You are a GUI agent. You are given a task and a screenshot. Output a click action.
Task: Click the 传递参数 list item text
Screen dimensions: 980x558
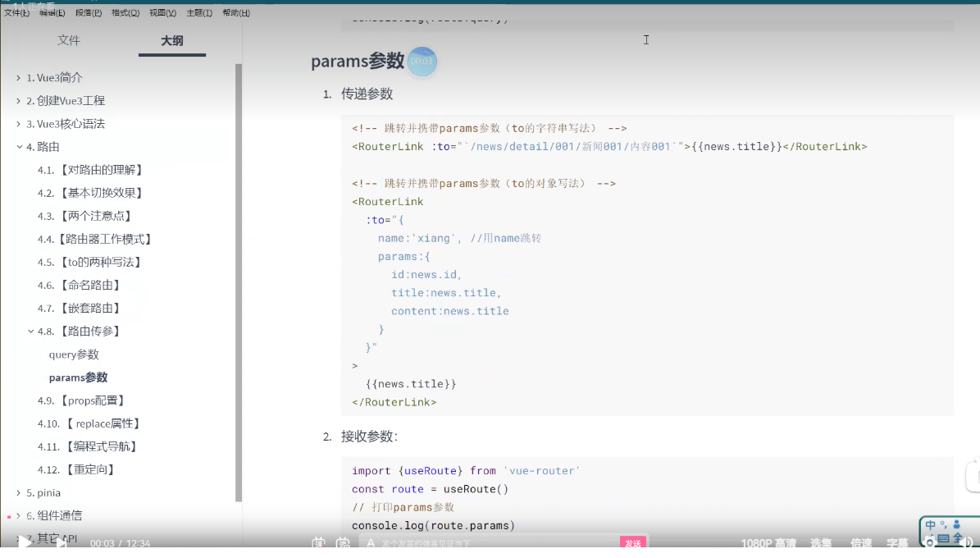click(x=367, y=94)
